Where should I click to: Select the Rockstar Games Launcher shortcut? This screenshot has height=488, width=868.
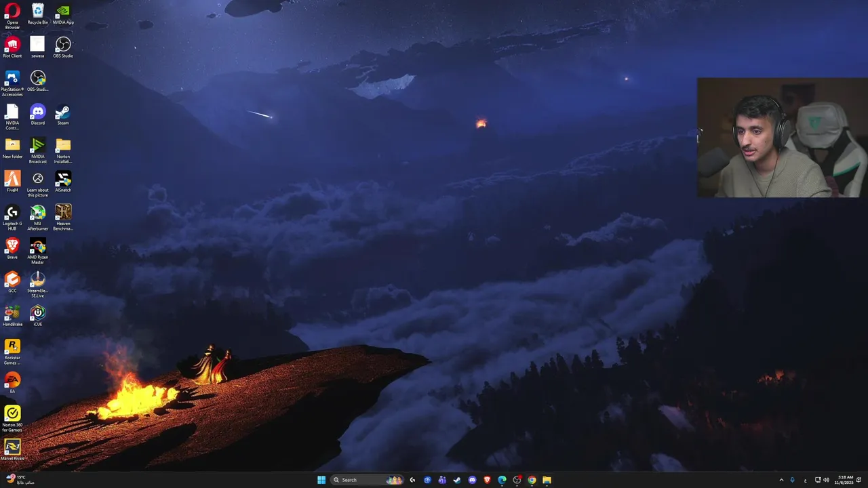click(12, 352)
